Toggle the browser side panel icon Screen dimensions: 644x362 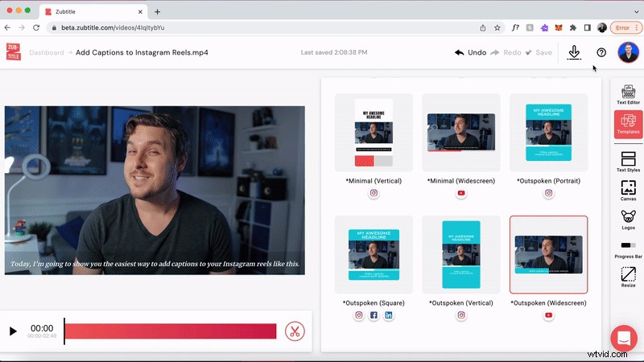[588, 27]
